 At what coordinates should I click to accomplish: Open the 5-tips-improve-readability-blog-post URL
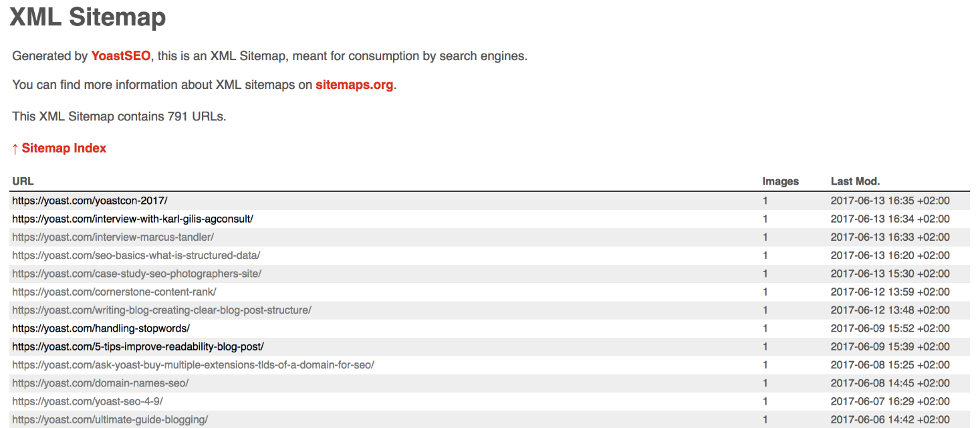(138, 346)
